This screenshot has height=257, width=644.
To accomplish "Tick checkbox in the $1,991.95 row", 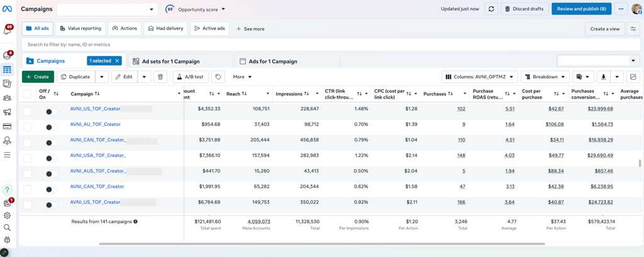I will 28,189.
